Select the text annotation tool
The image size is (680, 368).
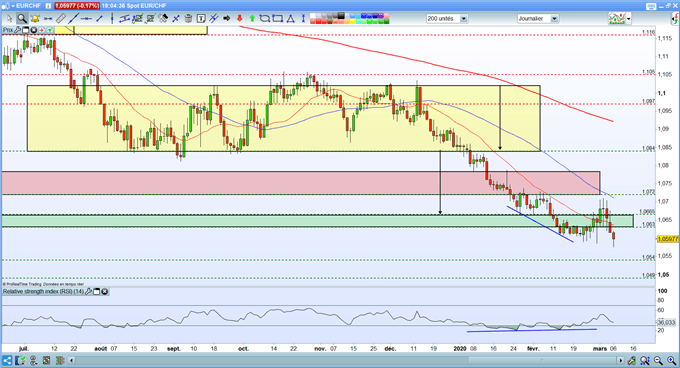(201, 19)
